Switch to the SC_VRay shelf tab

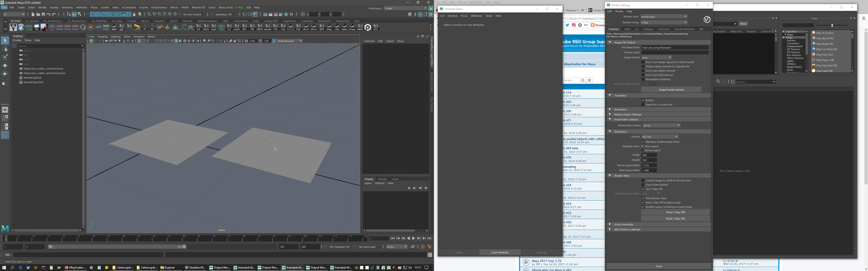(117, 21)
